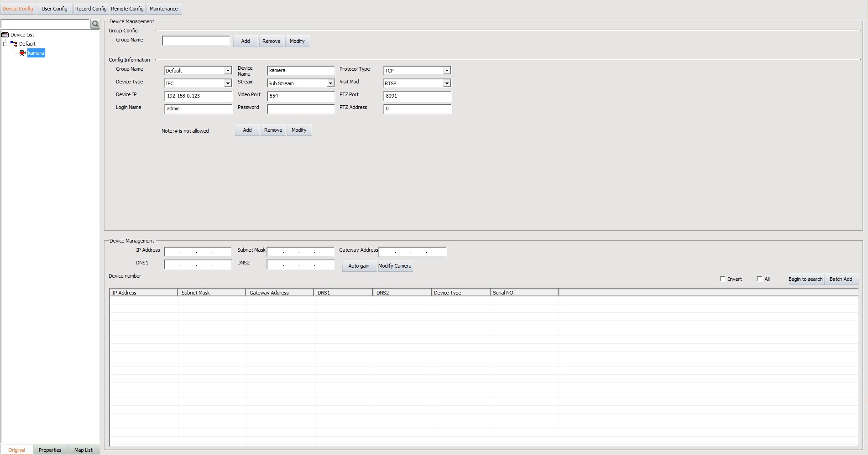Open the Original bottom tab
Viewport: 868px width, 455px height.
[x=16, y=450]
